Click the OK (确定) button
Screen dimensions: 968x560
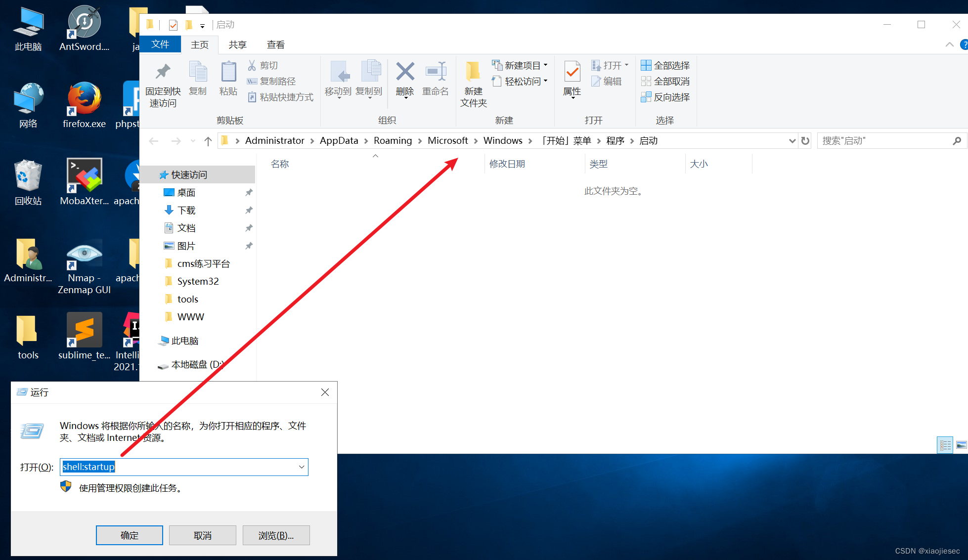(130, 535)
